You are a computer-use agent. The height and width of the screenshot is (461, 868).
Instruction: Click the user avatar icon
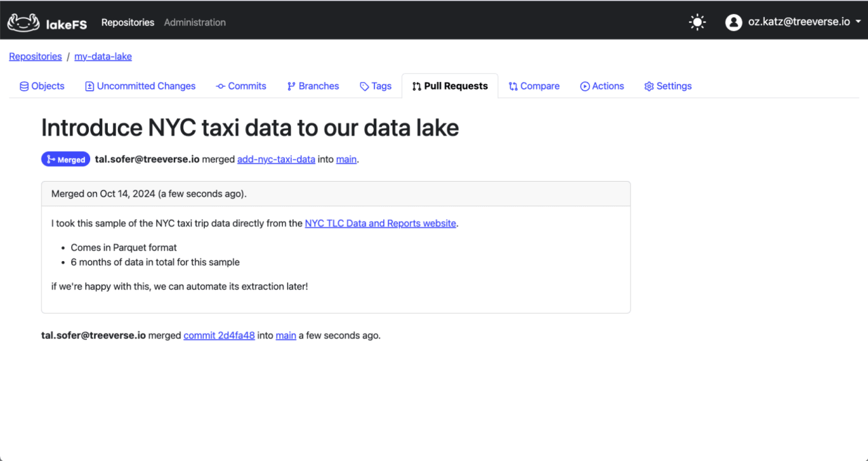click(733, 22)
